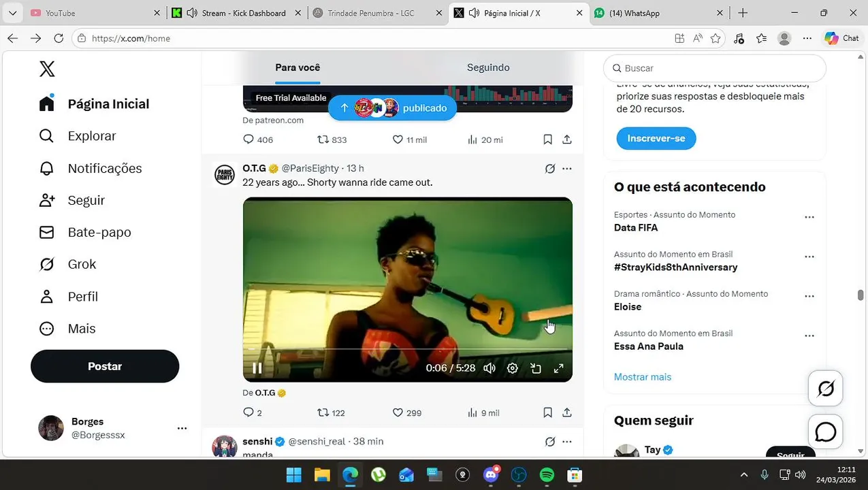Viewport: 868px width, 490px height.
Task: Open Página Inicial from the sidebar
Action: (x=94, y=103)
